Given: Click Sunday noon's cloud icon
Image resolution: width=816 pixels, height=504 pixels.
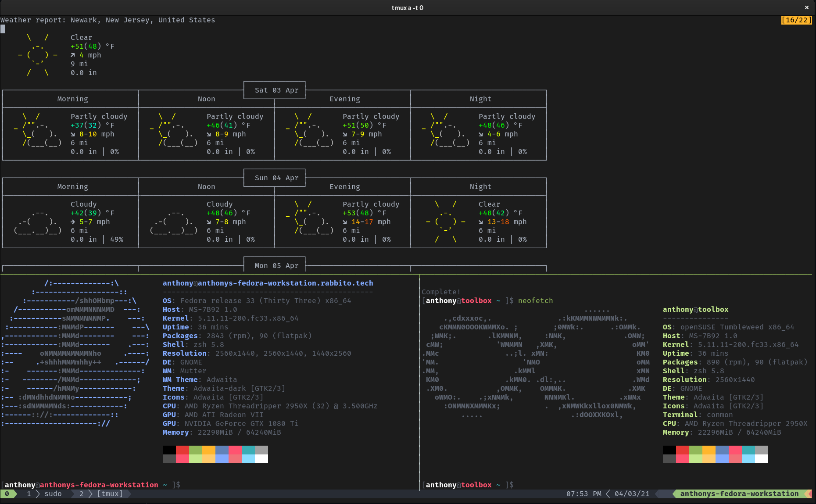Looking at the screenshot, I should (174, 222).
